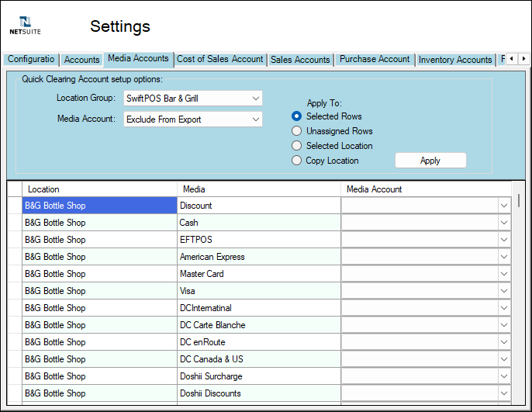Screen dimensions: 532x412
Task: Expand Media Account dropdown for American Express row
Action: (x=504, y=257)
